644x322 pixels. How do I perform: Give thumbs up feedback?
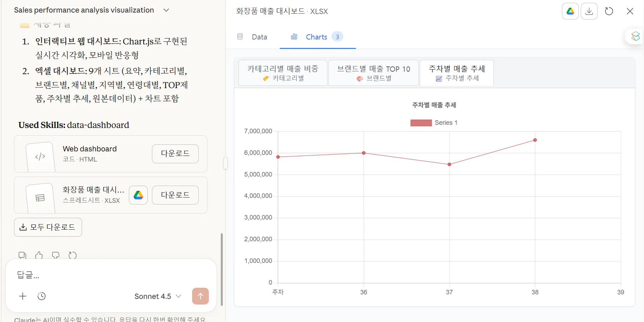[39, 255]
